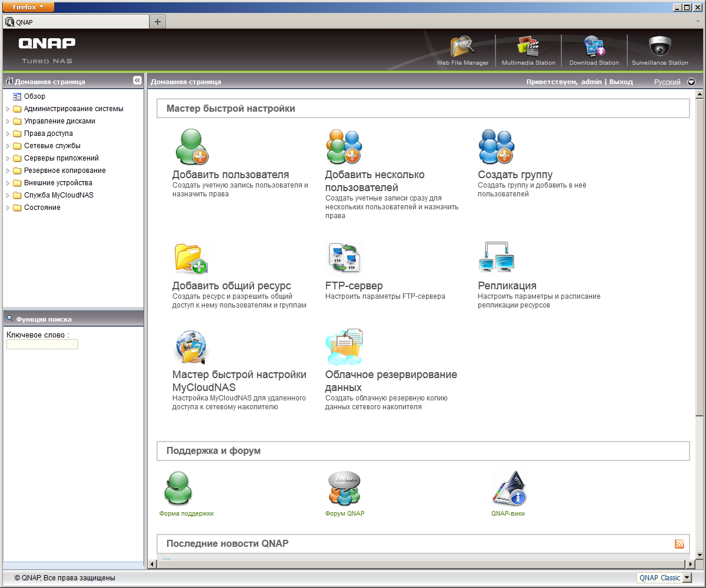Expand Резервное копирование tree node

8,171
